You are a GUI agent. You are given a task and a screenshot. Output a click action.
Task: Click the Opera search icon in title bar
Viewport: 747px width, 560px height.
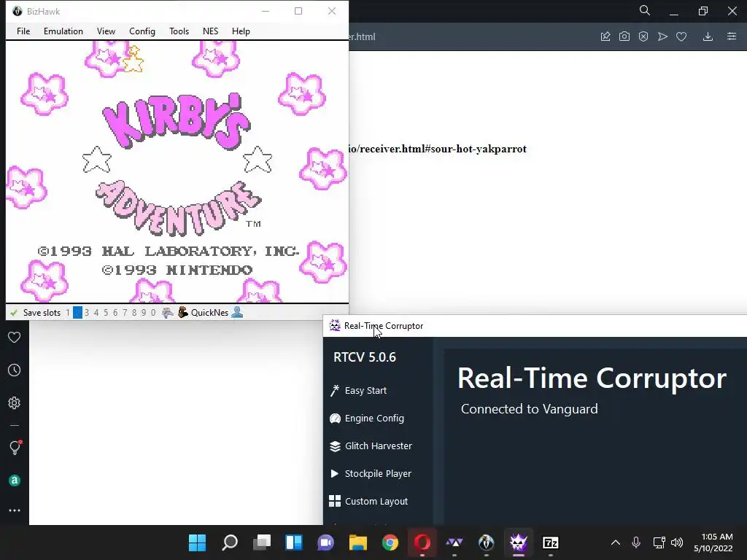645,10
